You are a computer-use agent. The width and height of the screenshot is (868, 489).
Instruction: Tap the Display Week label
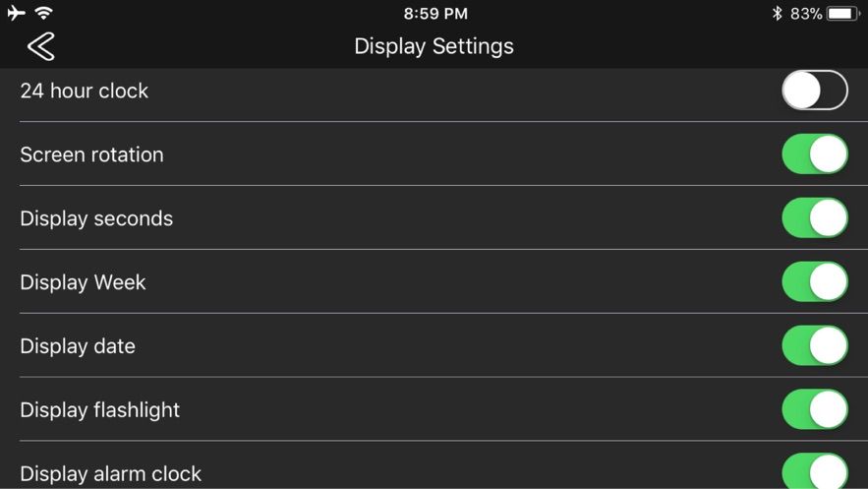[x=83, y=282]
